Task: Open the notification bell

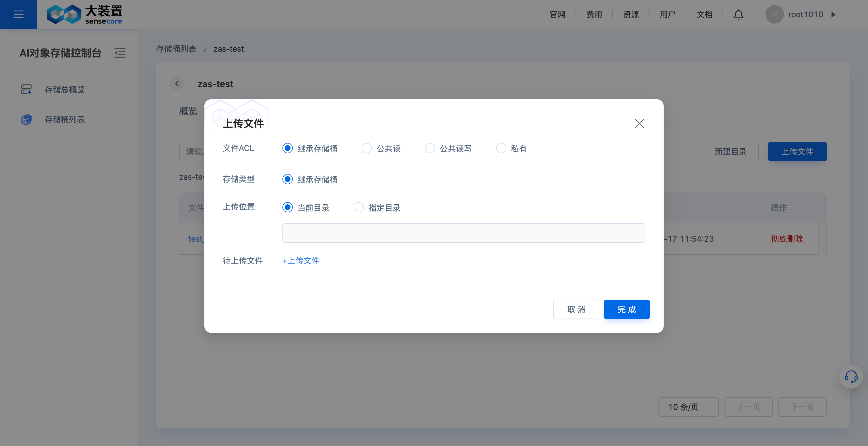Action: click(738, 14)
